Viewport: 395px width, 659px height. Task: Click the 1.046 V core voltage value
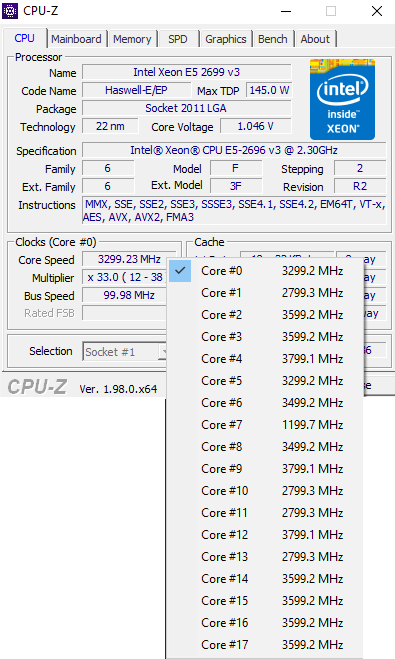point(255,126)
